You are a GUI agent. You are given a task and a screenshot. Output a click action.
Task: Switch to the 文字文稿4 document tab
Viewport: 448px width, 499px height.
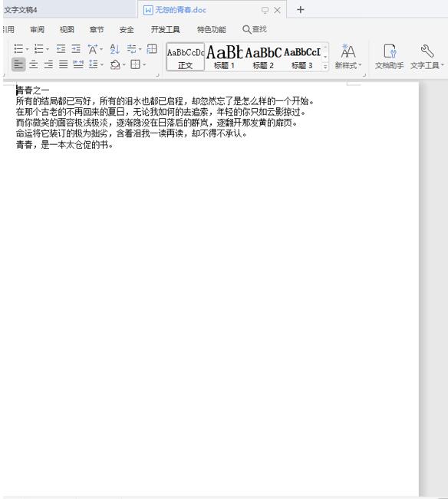tap(21, 10)
